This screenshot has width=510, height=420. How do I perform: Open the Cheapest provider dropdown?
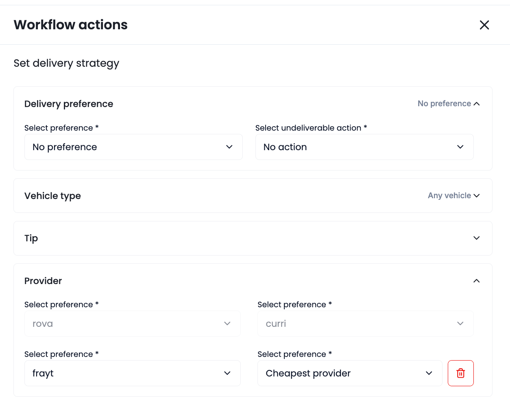(349, 373)
